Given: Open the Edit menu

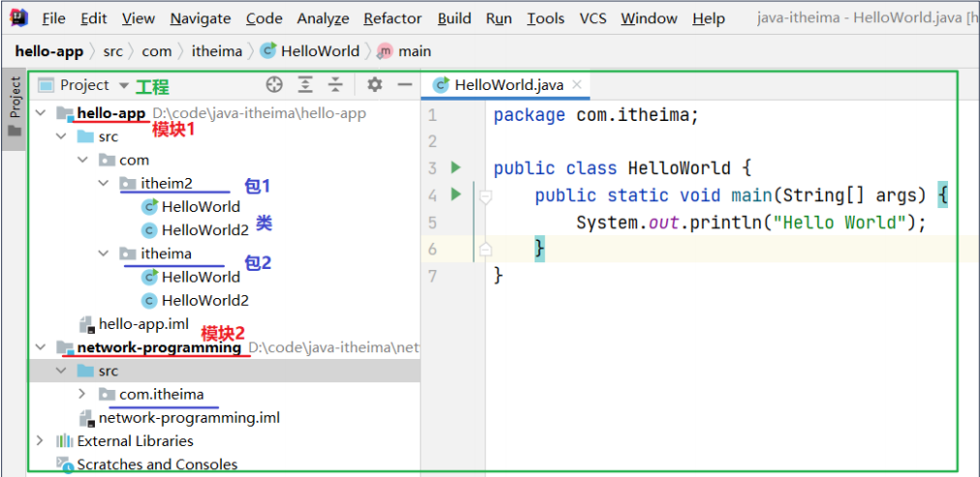Looking at the screenshot, I should point(93,18).
